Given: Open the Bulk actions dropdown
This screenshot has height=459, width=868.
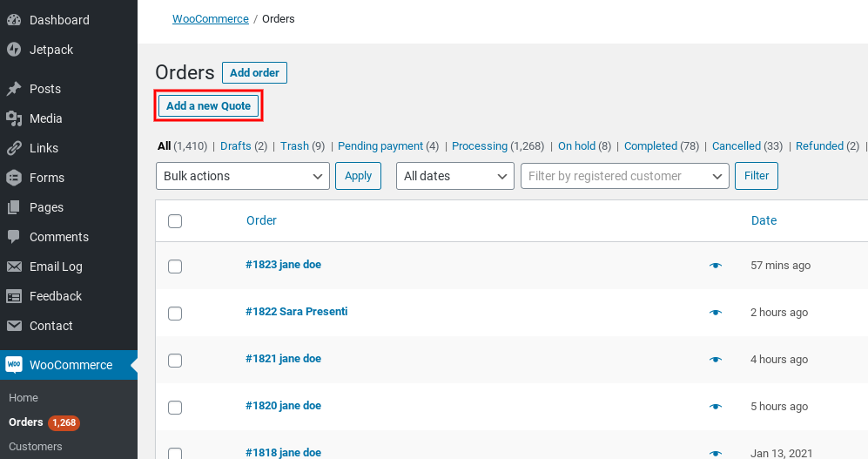Looking at the screenshot, I should tap(242, 176).
